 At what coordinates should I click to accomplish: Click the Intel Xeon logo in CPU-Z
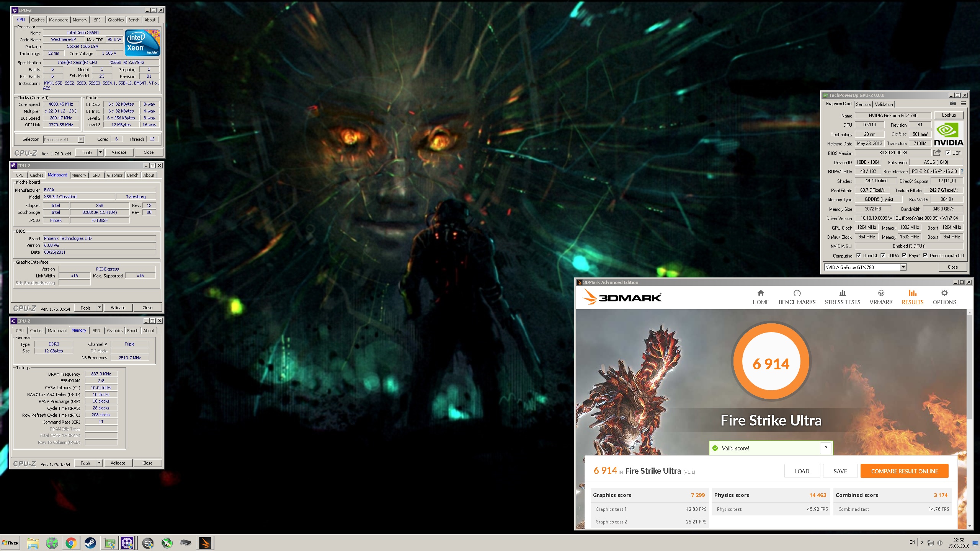(143, 43)
